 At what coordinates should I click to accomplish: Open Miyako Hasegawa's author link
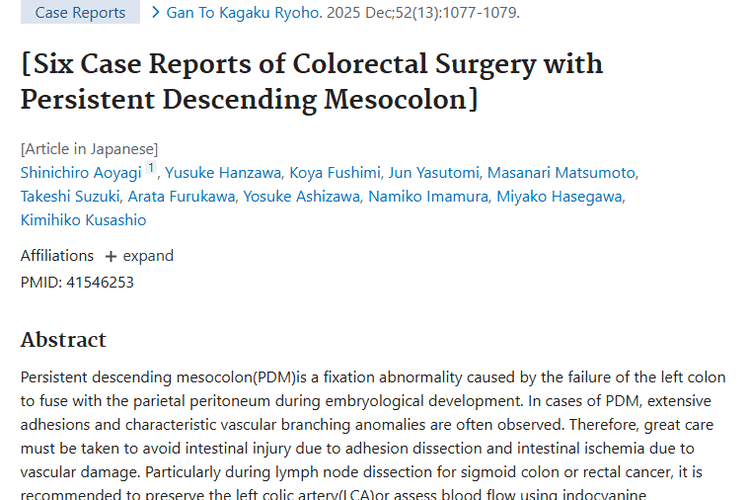[559, 196]
